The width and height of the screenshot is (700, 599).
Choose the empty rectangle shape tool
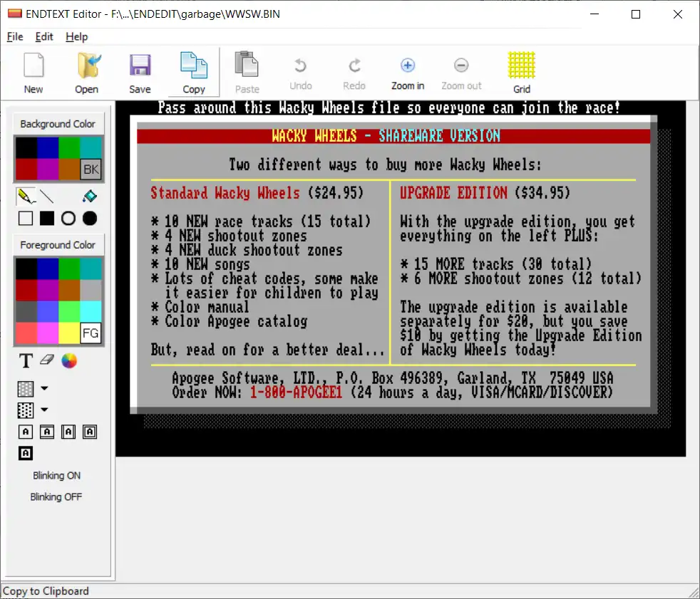click(x=26, y=219)
